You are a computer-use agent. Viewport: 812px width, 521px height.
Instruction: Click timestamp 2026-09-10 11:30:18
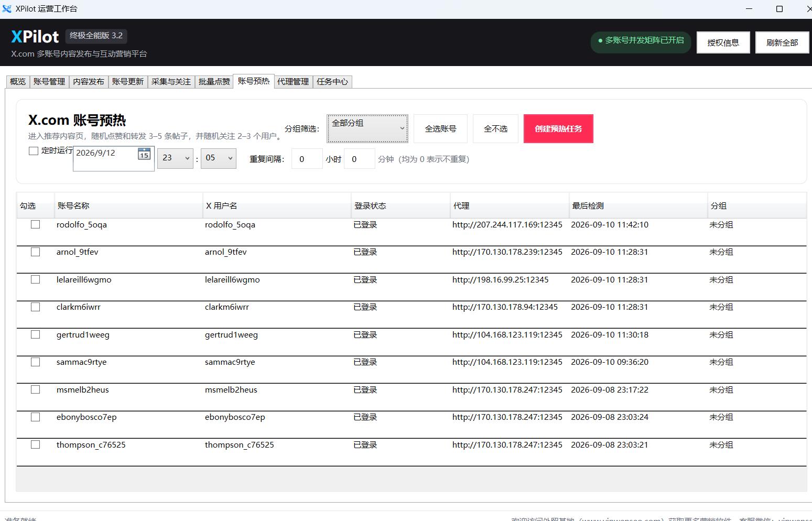point(610,335)
